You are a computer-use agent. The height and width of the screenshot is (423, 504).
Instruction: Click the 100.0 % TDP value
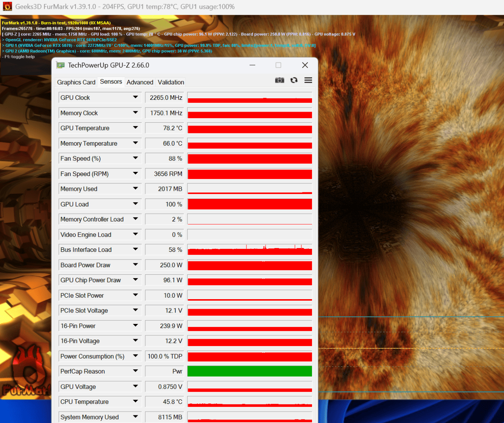164,356
